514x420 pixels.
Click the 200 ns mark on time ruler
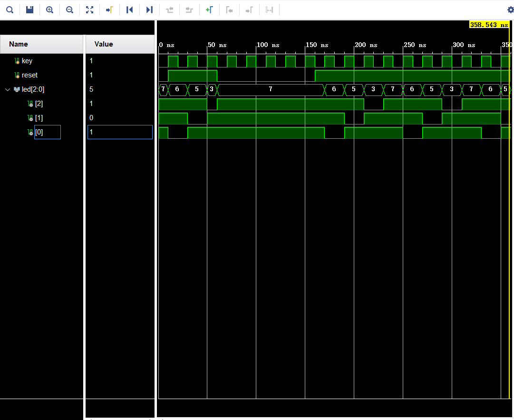366,45
